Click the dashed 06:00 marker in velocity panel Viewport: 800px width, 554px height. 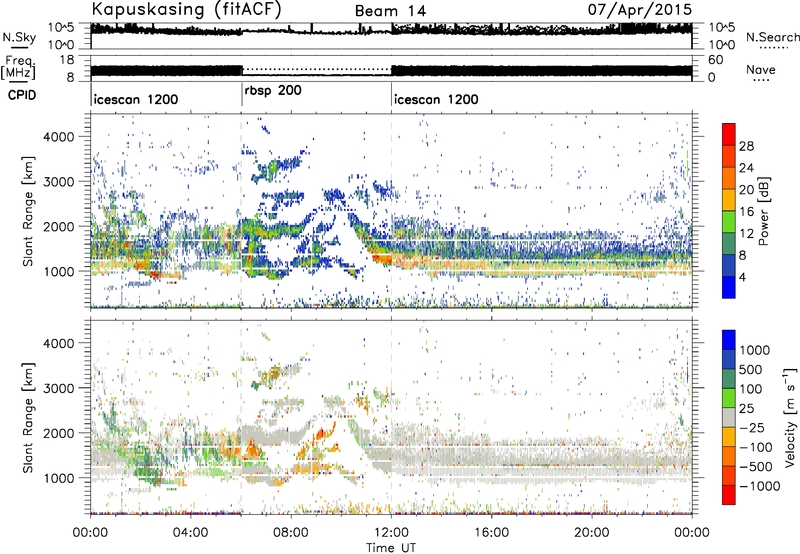point(241,417)
